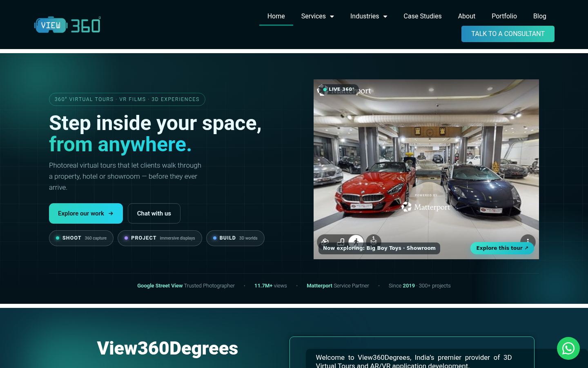Select the SHOOT 360 capture pill
This screenshot has height=368, width=588.
[x=81, y=238]
